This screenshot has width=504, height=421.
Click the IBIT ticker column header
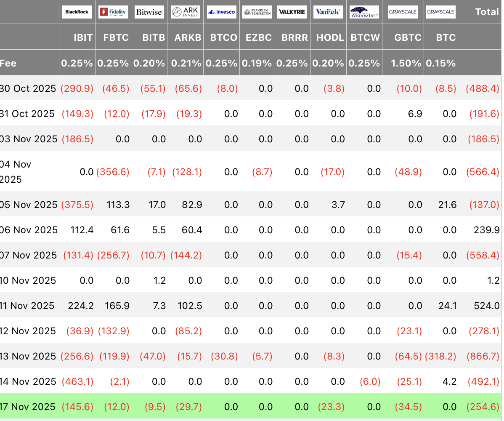coord(83,37)
